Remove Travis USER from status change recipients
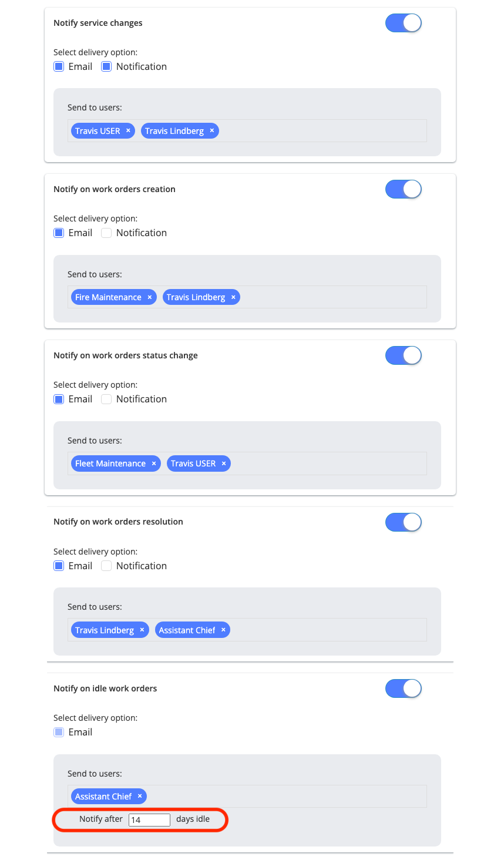Screen dimensions: 504x860 [224, 463]
